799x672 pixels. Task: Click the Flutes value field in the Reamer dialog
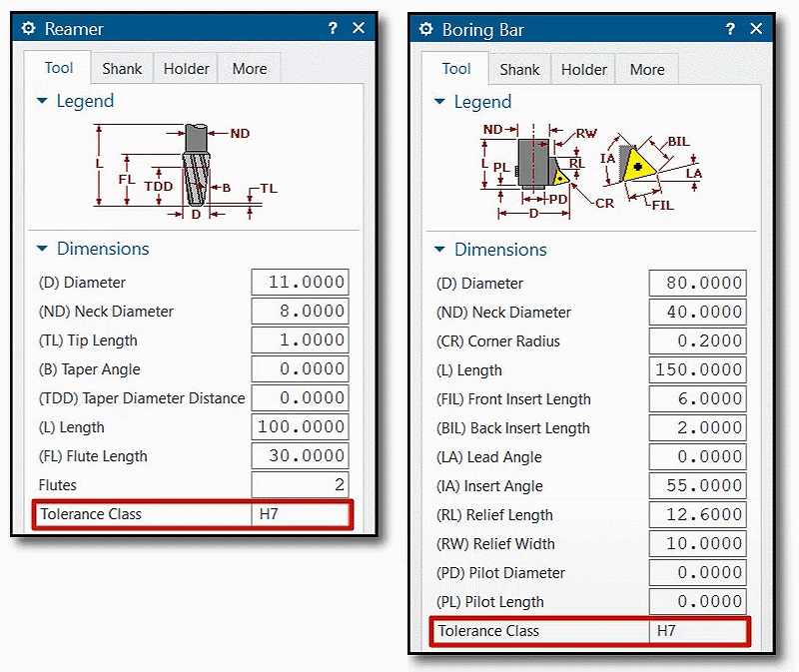coord(300,485)
